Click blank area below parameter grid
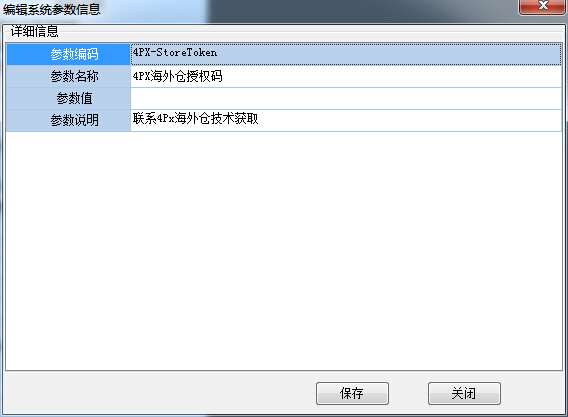Image resolution: width=568 pixels, height=417 pixels. click(284, 251)
